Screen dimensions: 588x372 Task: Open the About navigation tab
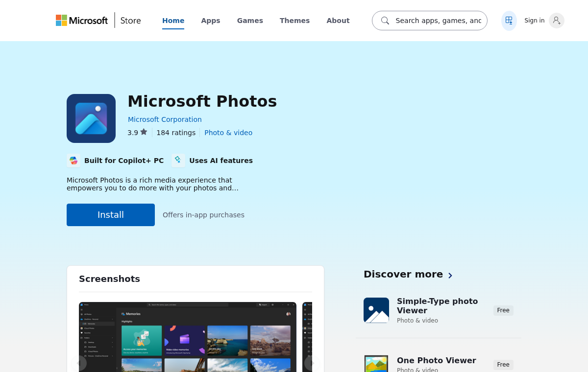tap(338, 21)
